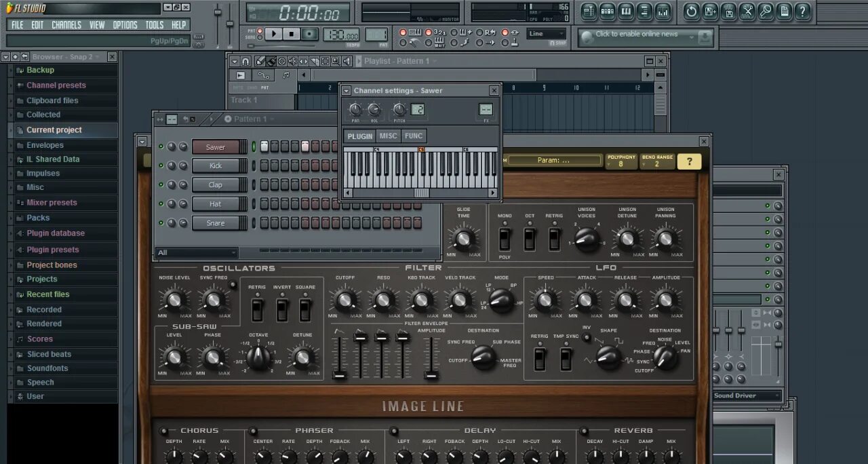Flip the INVERT switch in Oscillators section
This screenshot has height=464, width=868.
[x=282, y=310]
